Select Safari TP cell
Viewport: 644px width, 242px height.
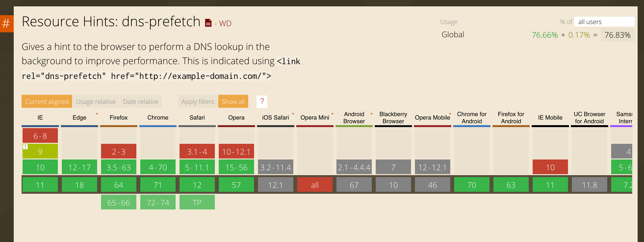tap(197, 202)
